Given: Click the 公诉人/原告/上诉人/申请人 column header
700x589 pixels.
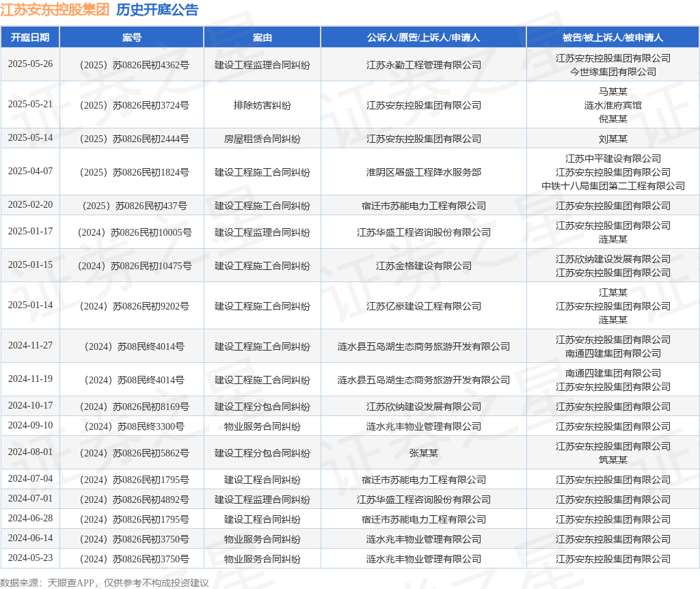Looking at the screenshot, I should [x=423, y=38].
